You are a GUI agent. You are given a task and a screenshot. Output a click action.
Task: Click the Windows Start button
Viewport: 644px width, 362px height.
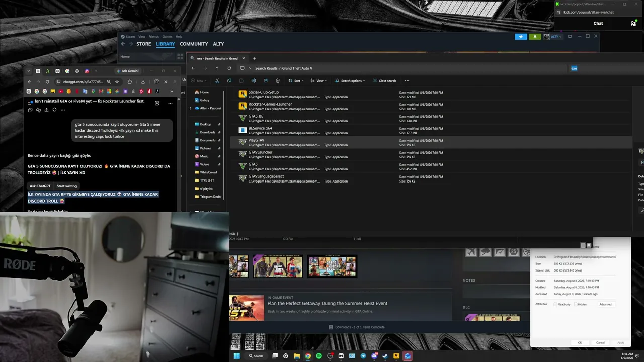(236, 356)
